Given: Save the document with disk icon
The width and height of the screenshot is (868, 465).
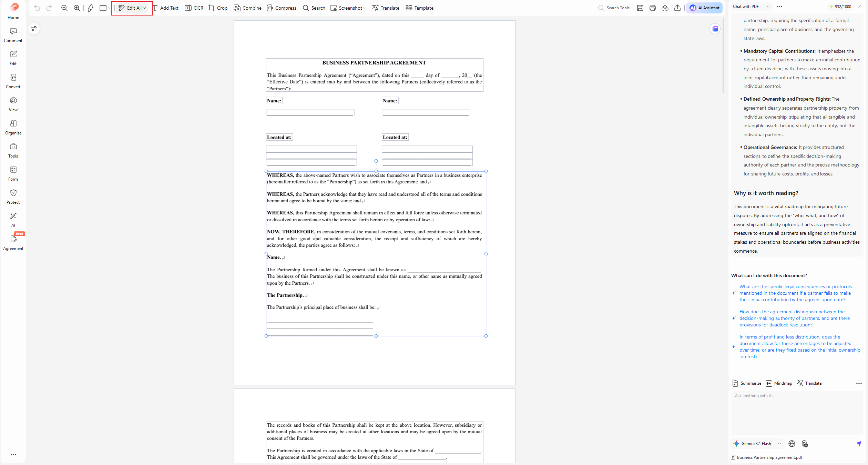Looking at the screenshot, I should point(640,8).
